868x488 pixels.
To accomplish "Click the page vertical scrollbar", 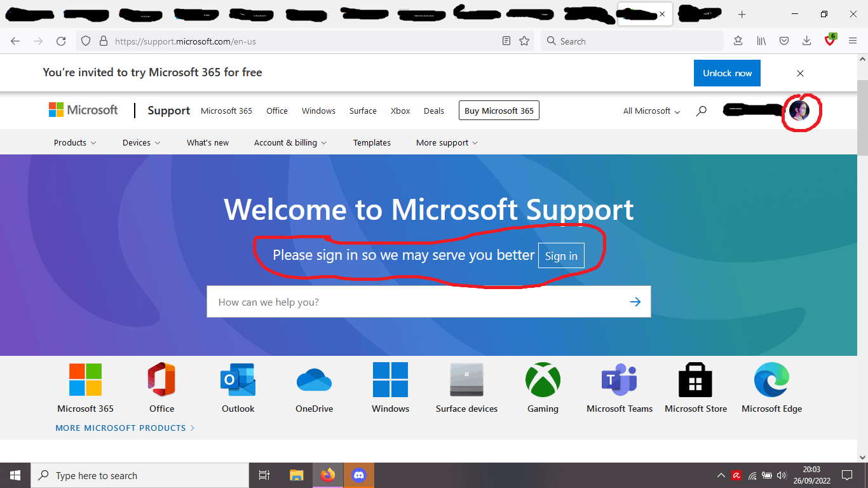I will coord(862,118).
